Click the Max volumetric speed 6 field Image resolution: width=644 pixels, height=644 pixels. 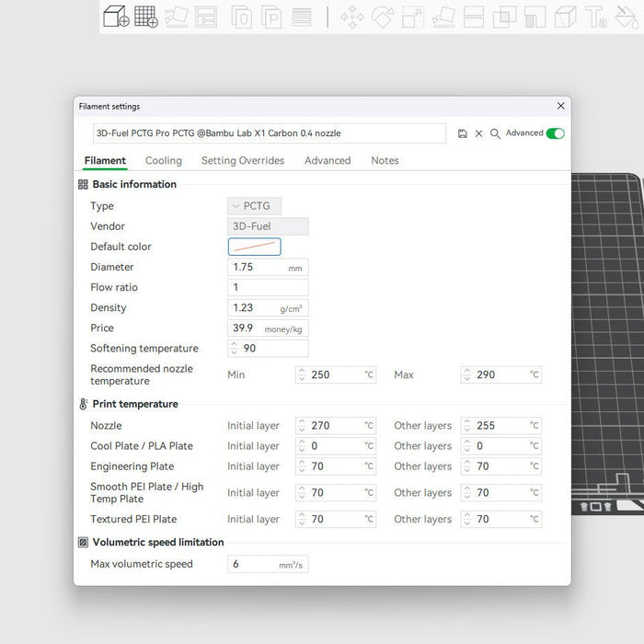tap(268, 564)
